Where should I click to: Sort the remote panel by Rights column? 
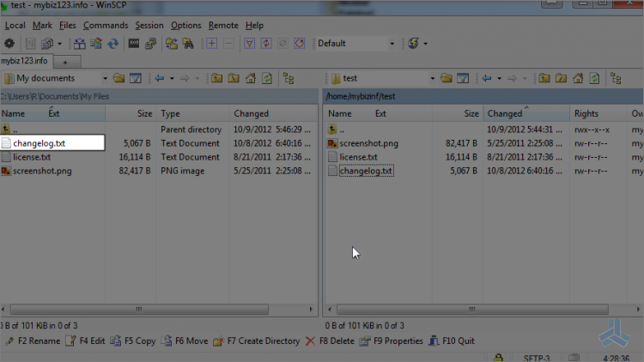coord(598,113)
